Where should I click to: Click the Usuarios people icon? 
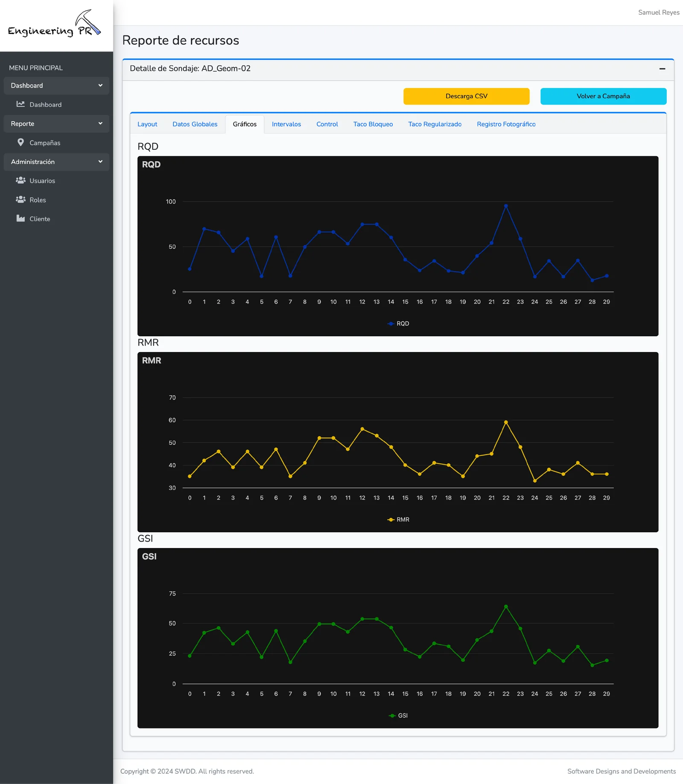click(x=20, y=180)
